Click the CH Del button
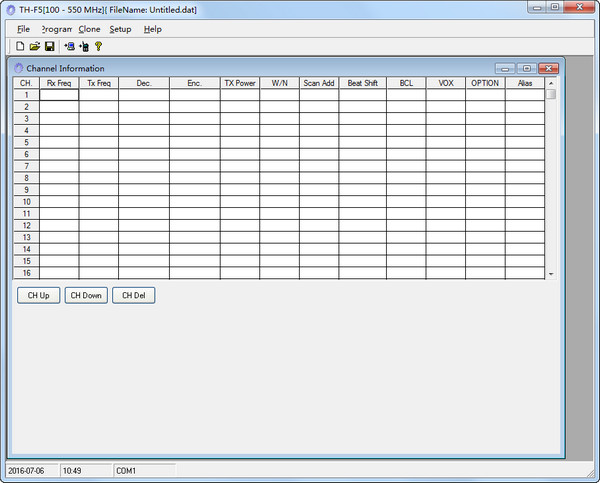Screen dimensions: 600x483 pyautogui.click(x=134, y=295)
